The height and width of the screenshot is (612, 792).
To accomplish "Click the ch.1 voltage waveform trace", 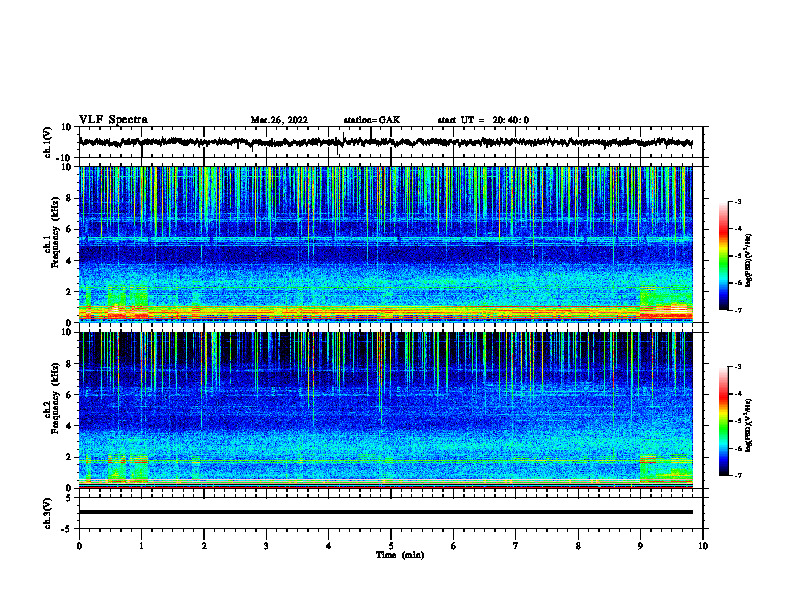I will pyautogui.click(x=386, y=142).
